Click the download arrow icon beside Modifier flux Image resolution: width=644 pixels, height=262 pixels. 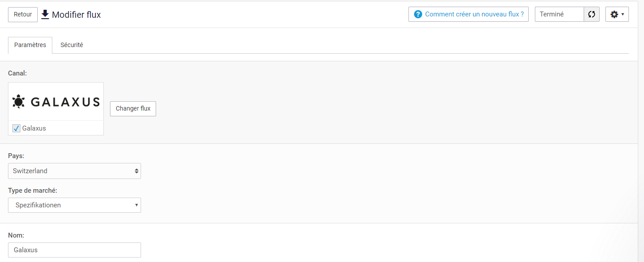(45, 14)
